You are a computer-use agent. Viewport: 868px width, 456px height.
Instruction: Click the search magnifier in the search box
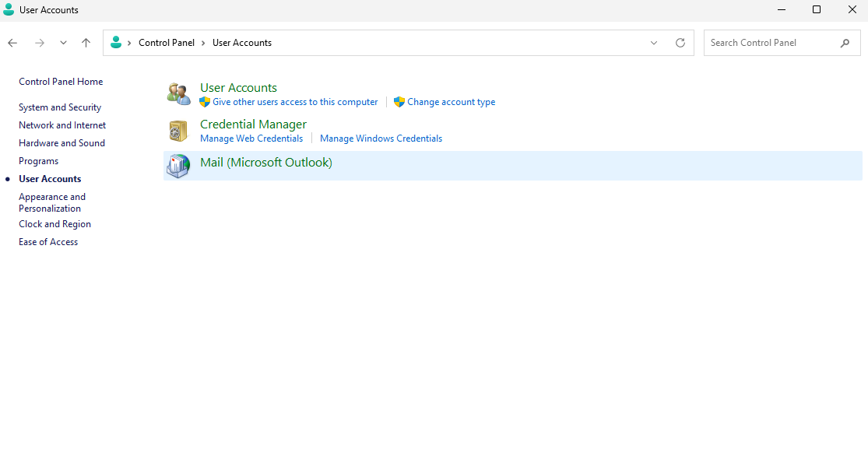coord(845,43)
